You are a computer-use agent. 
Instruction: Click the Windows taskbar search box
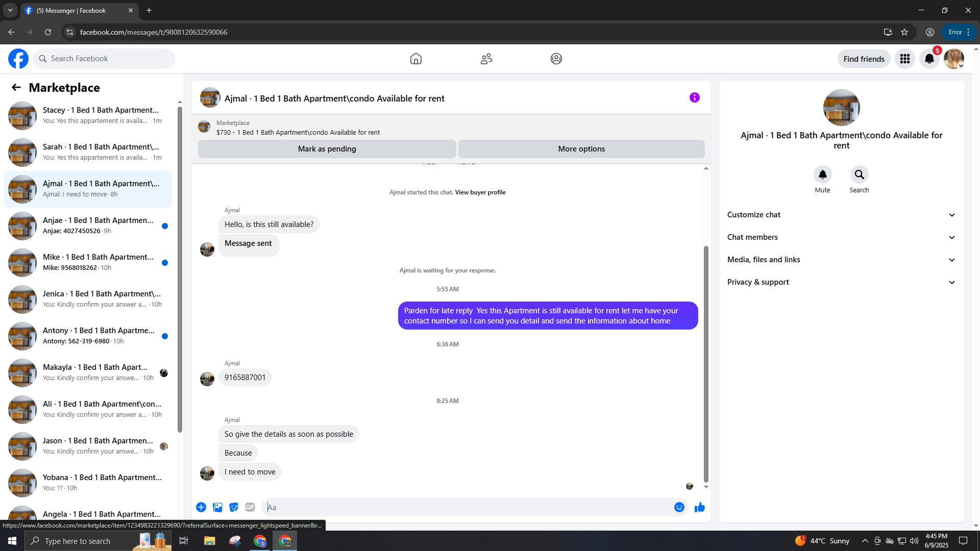point(97,541)
